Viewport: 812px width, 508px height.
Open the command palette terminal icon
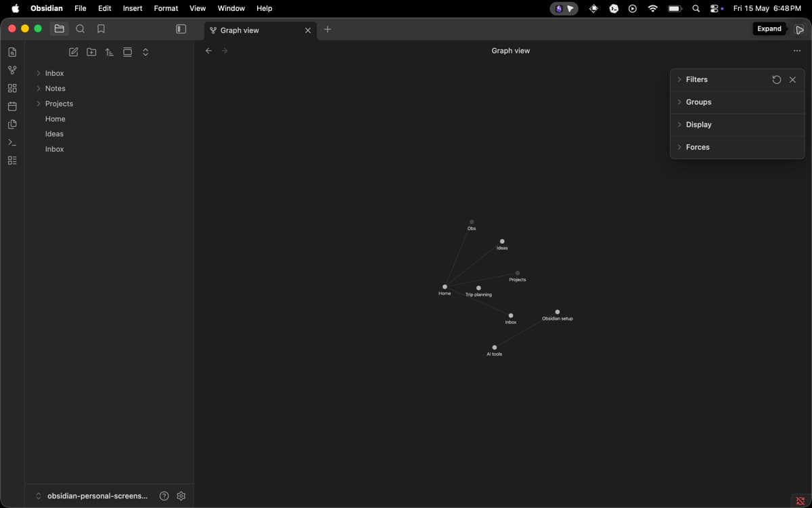(12, 142)
